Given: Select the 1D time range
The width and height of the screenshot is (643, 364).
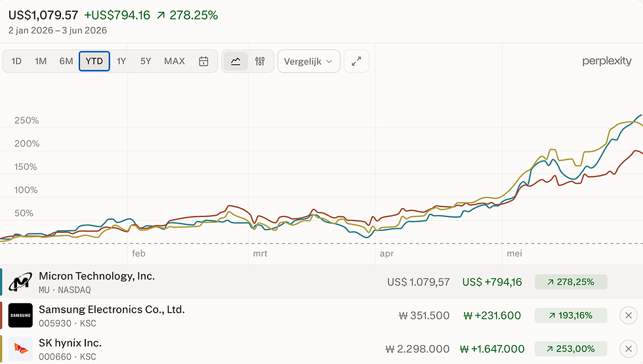Looking at the screenshot, I should tap(16, 61).
